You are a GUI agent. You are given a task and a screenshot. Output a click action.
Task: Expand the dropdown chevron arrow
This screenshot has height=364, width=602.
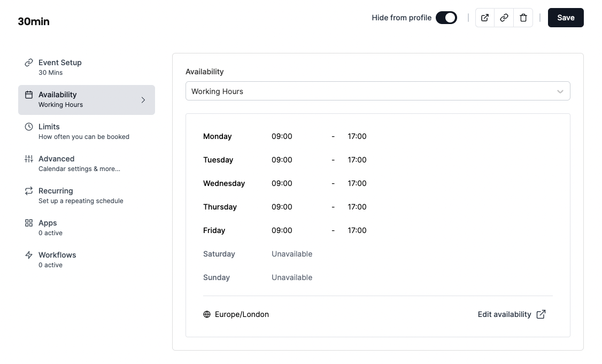pos(560,91)
